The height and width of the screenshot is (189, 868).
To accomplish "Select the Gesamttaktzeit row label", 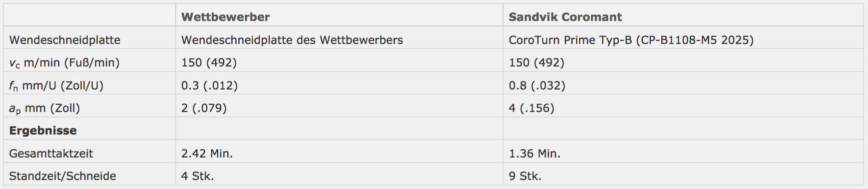I will click(51, 153).
